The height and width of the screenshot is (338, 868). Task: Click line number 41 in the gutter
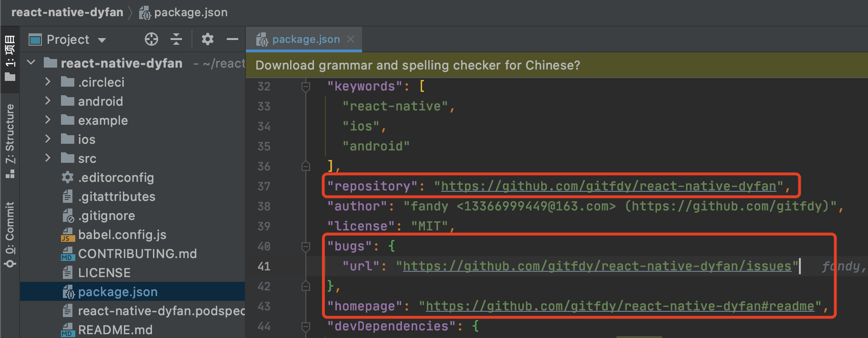[x=264, y=266]
